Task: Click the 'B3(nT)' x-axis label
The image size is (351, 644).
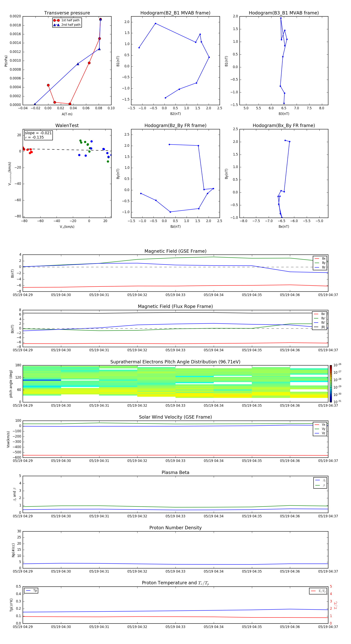Action: click(284, 114)
